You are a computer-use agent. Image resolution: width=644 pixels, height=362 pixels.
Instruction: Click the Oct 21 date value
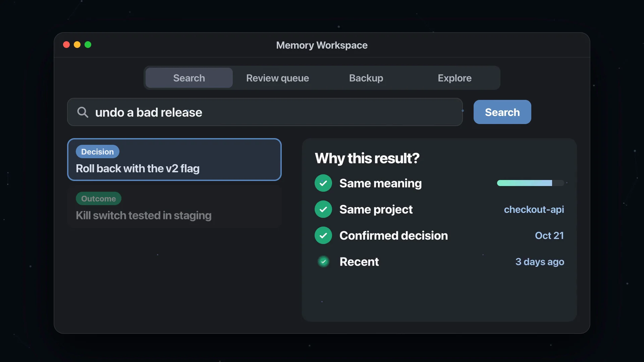point(549,236)
